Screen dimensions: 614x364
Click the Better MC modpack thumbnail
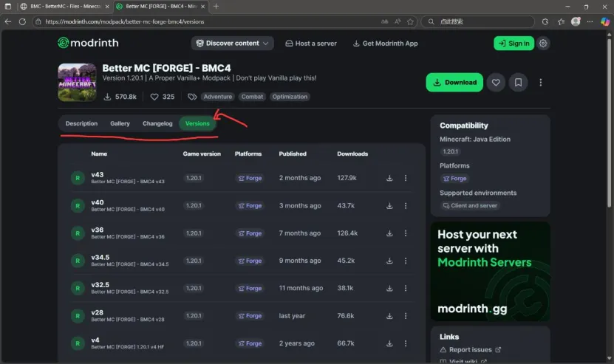tap(77, 82)
